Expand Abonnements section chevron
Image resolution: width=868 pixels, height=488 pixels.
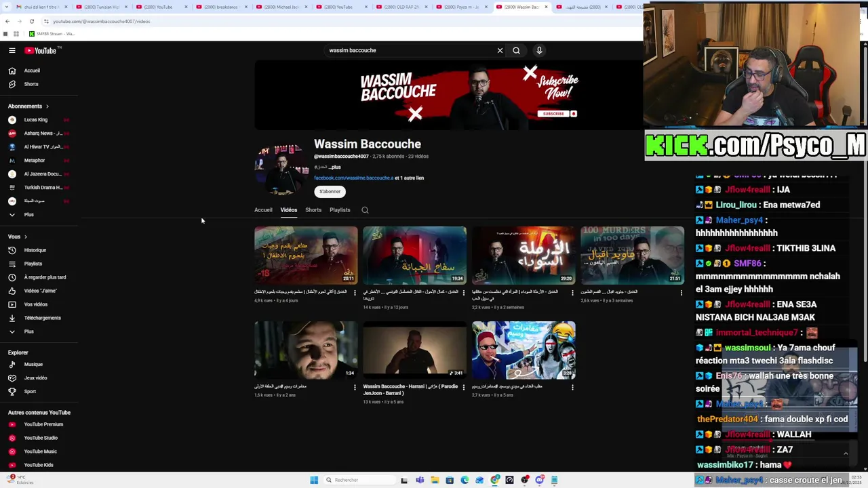click(47, 106)
